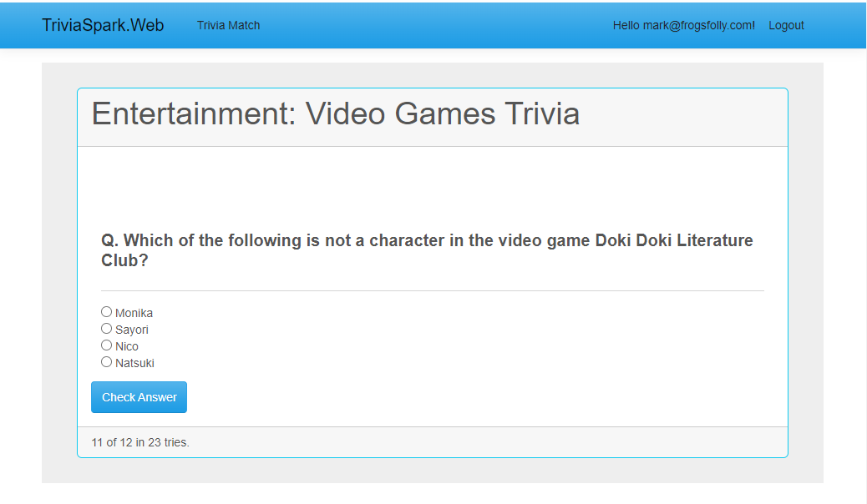The height and width of the screenshot is (504, 867).
Task: Click the divider line below the question
Action: point(433,290)
